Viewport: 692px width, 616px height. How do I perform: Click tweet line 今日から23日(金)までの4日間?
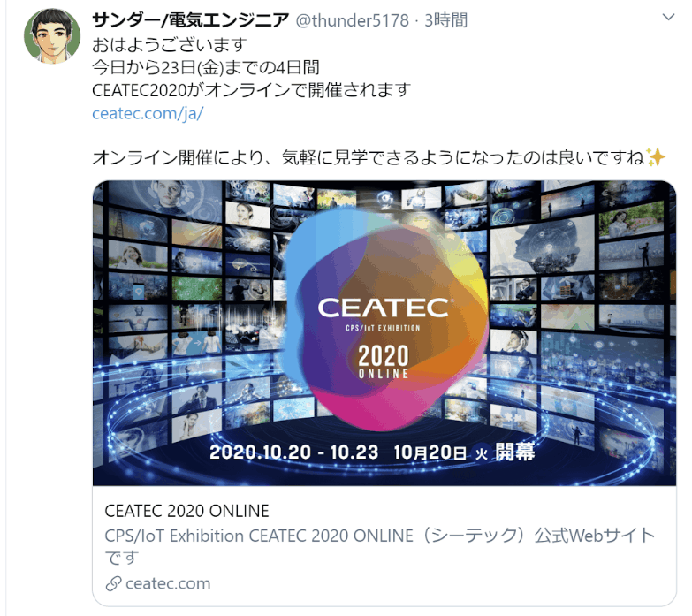pyautogui.click(x=206, y=67)
